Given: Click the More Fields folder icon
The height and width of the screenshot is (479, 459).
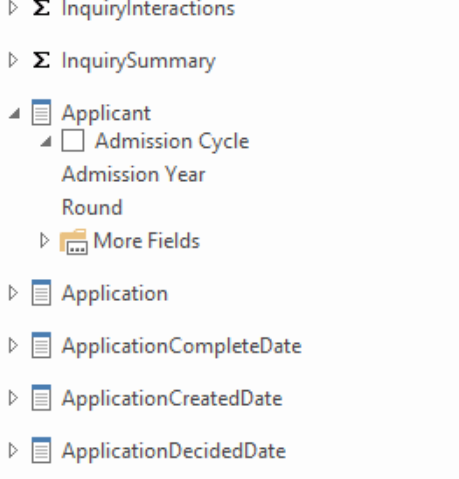Looking at the screenshot, I should 74,242.
